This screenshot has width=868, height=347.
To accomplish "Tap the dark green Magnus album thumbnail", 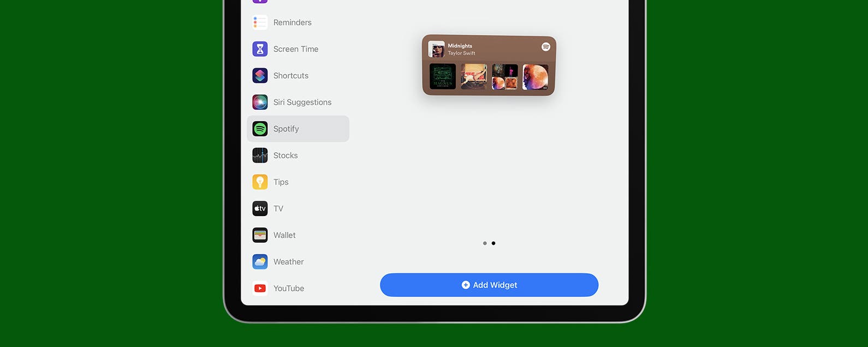I will coord(443,76).
